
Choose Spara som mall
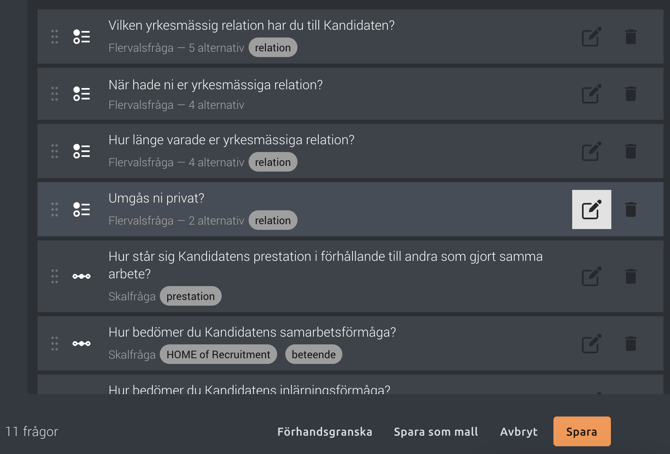(436, 432)
